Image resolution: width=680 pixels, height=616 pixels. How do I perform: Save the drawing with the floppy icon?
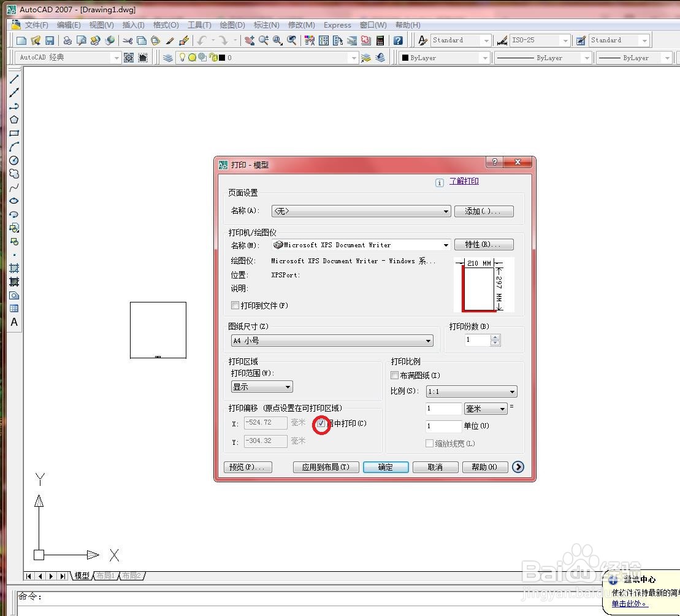click(x=50, y=40)
